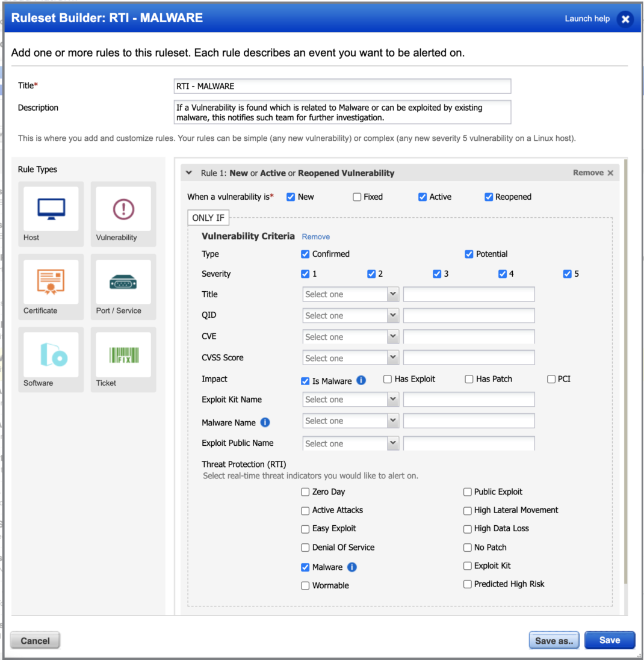Select the Host rule type icon
This screenshot has height=660, width=644.
(51, 209)
